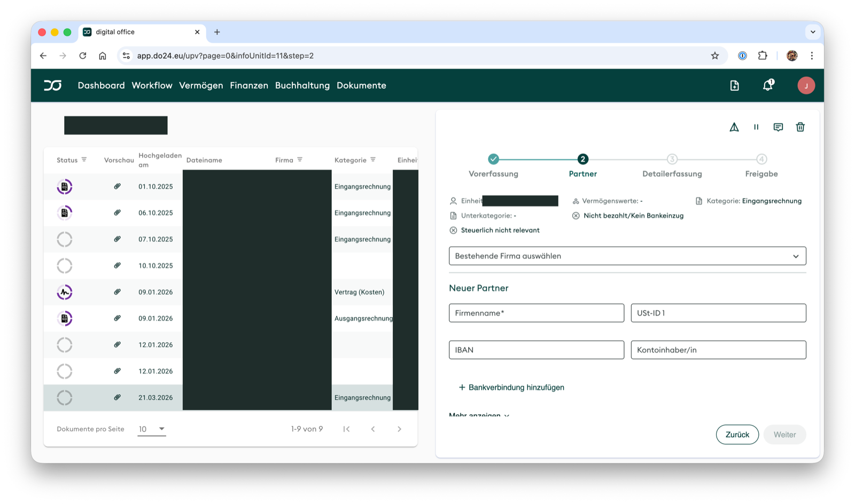
Task: Click the digital office logo in header
Action: tap(52, 85)
